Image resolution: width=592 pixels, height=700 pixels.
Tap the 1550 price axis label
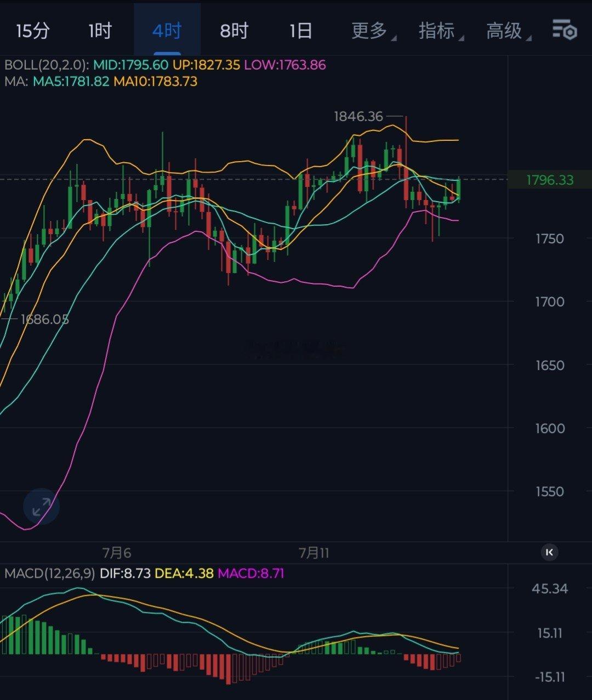tap(550, 492)
